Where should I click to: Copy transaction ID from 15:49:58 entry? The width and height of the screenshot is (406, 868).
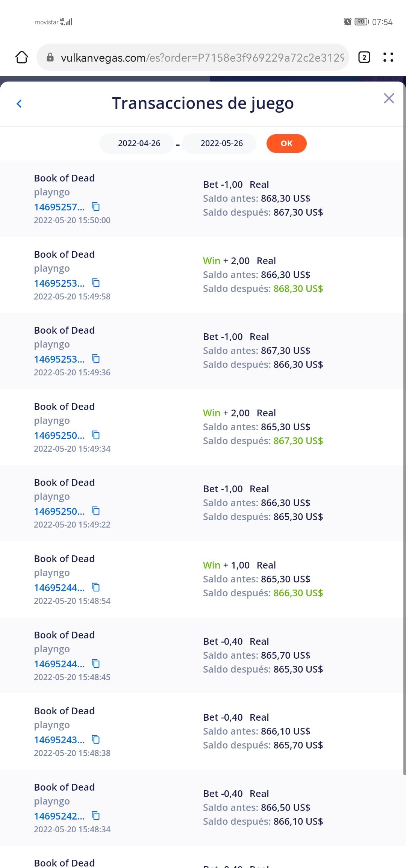click(x=96, y=283)
